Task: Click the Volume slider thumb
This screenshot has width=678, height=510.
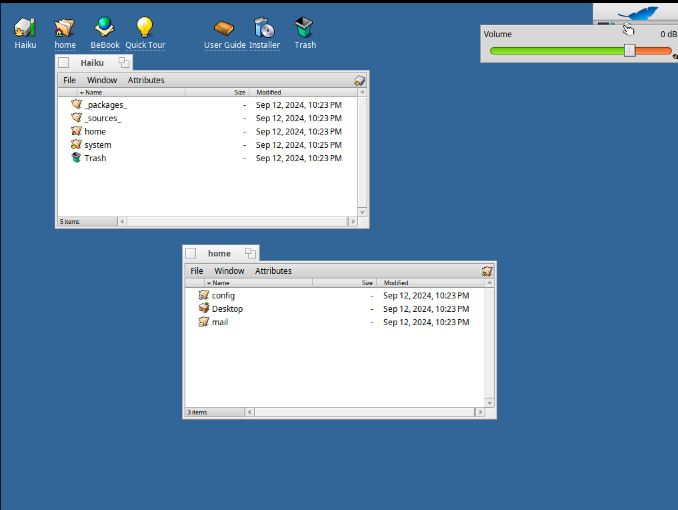Action: pos(630,51)
